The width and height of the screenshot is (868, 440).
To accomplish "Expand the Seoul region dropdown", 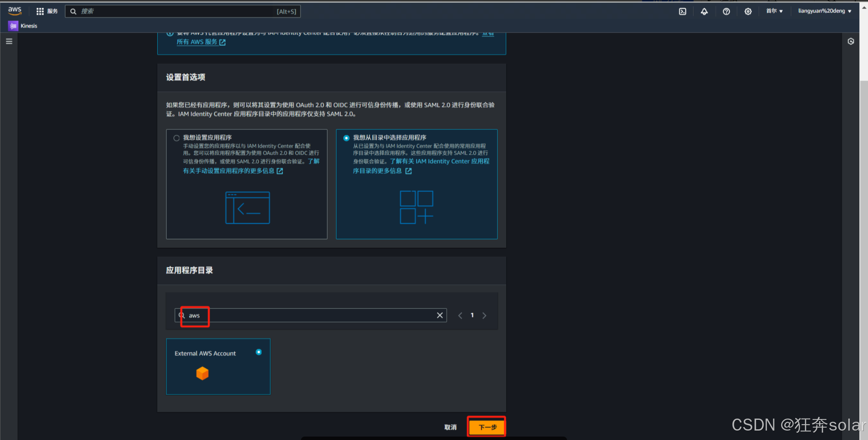I will coord(774,11).
